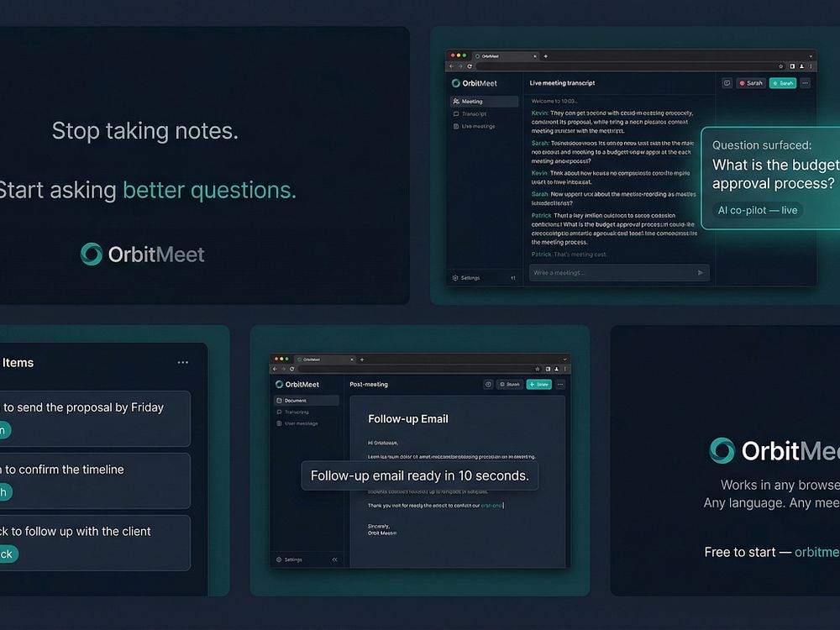
Task: Open the three-dot browser menu in the Post-meeting window
Action: tap(564, 369)
